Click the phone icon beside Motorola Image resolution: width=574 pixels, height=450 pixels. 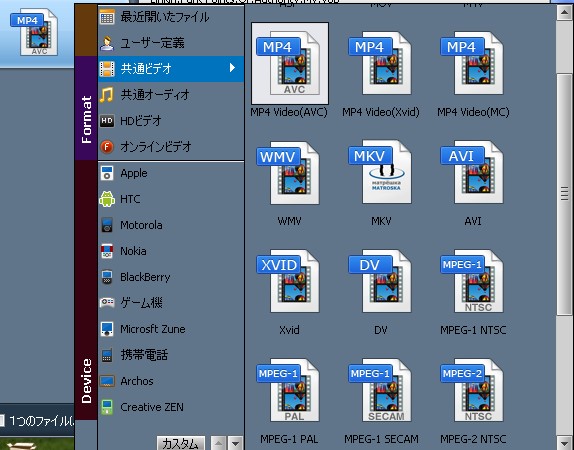point(107,225)
